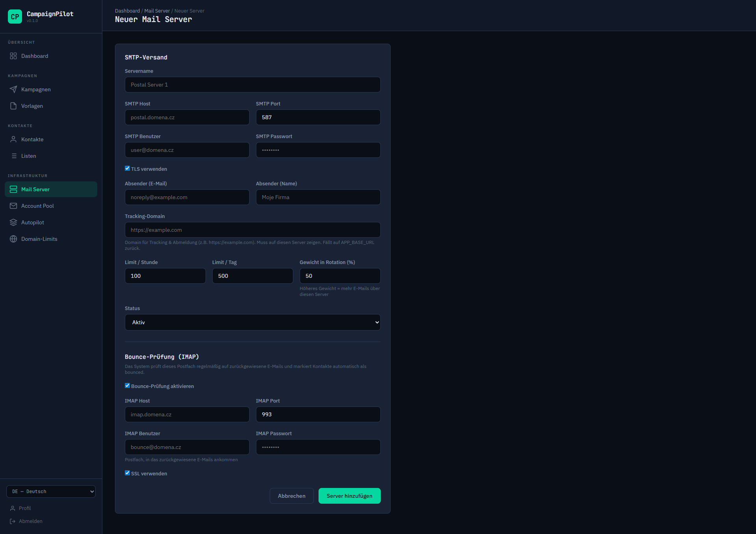Click the v0.1.0 version text
This screenshot has width=756, height=534.
[32, 21]
